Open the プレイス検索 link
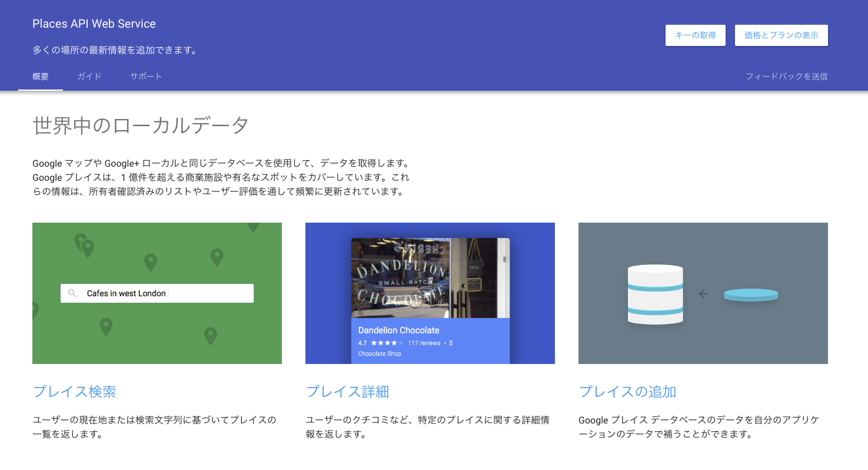The height and width of the screenshot is (470, 868). (x=75, y=392)
